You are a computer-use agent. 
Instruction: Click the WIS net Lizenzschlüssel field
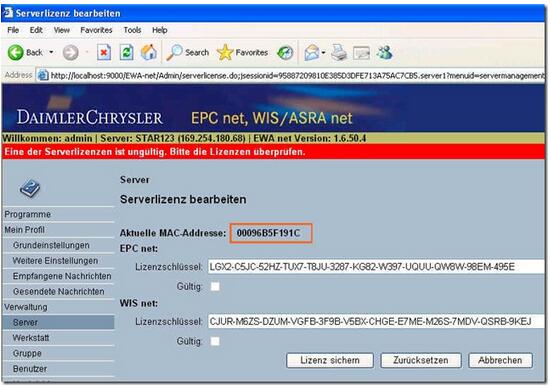tap(376, 321)
